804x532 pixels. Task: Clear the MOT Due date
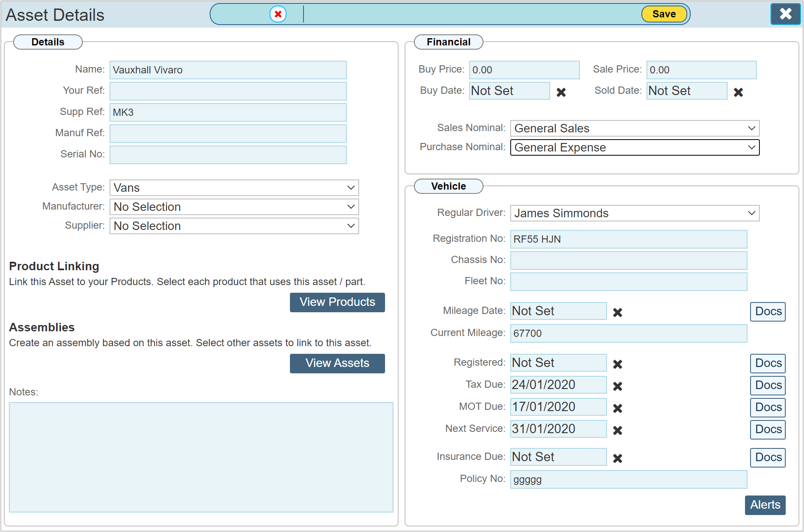pos(618,408)
